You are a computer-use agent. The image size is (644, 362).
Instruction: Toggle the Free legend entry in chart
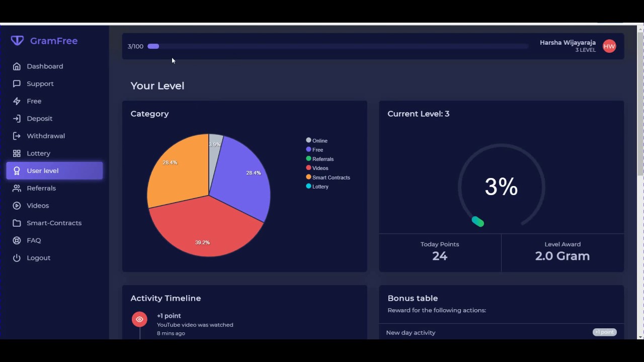[315, 150]
